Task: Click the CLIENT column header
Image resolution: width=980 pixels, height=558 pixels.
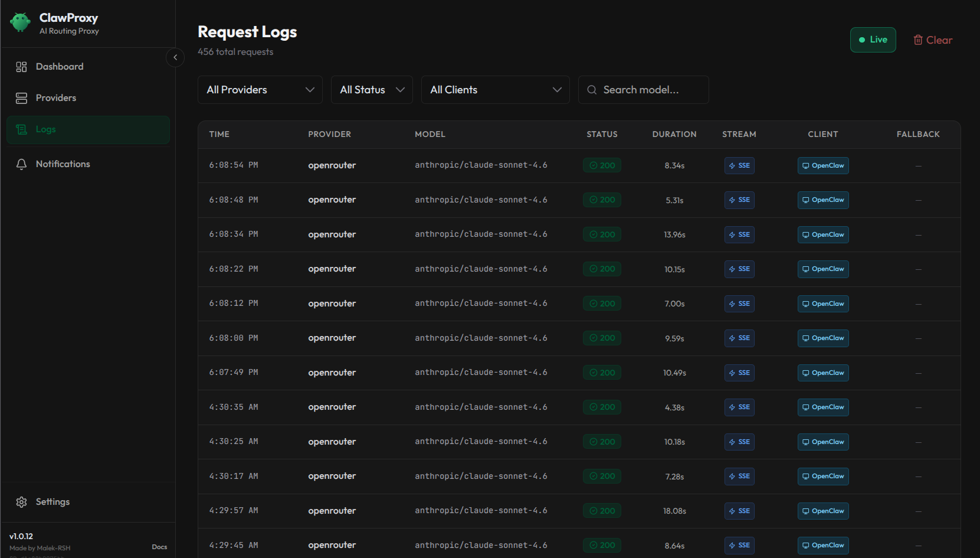Action: point(823,134)
